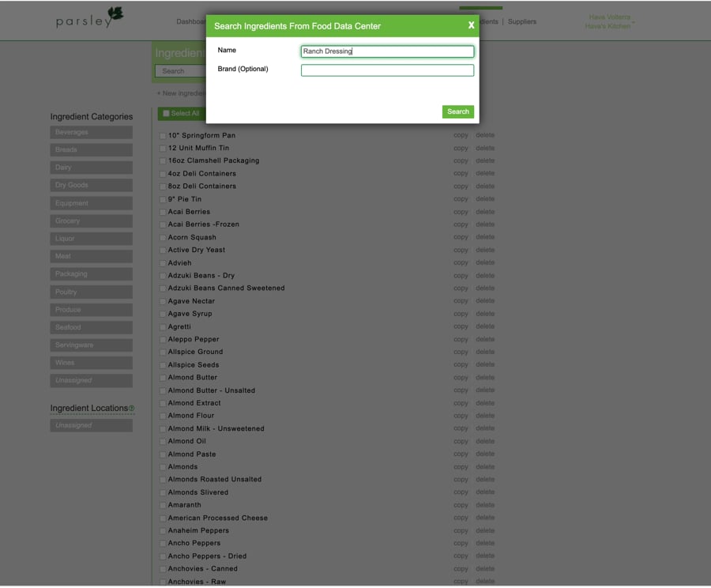This screenshot has height=588, width=711.
Task: Select the Unassigned ingredient location
Action: (90, 425)
